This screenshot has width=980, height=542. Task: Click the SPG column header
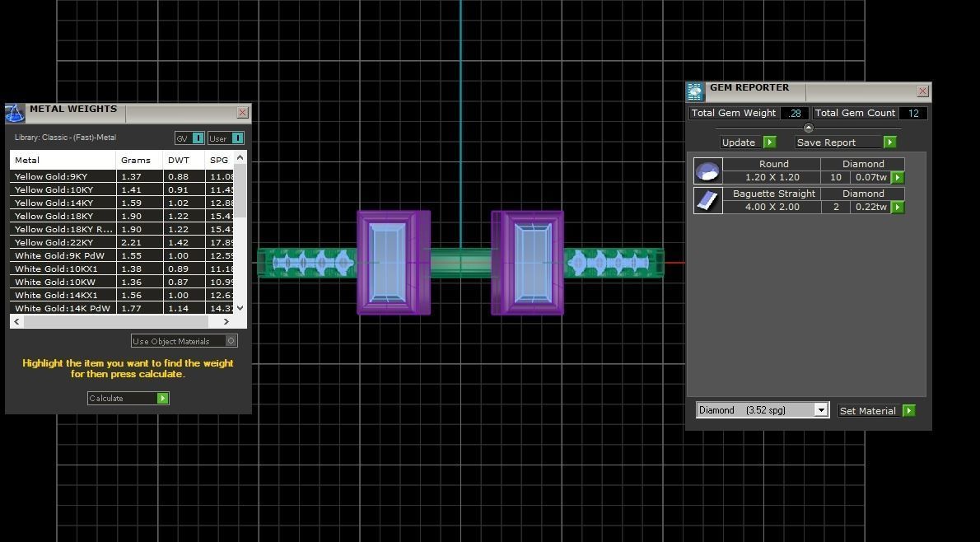click(x=219, y=160)
